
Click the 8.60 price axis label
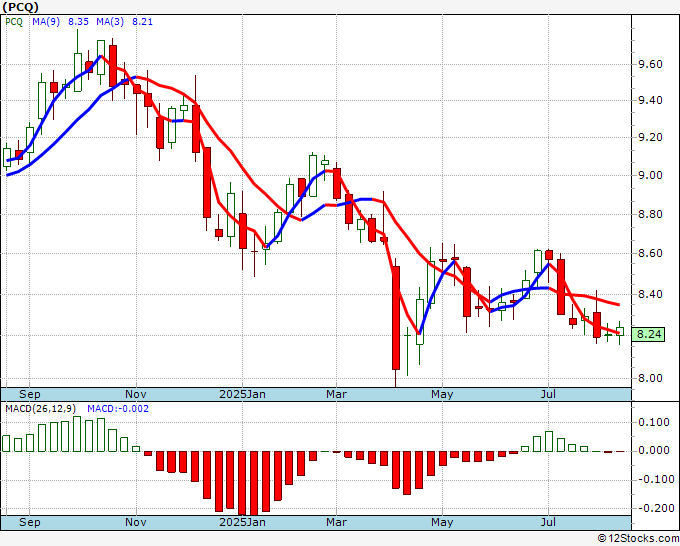pyautogui.click(x=651, y=253)
